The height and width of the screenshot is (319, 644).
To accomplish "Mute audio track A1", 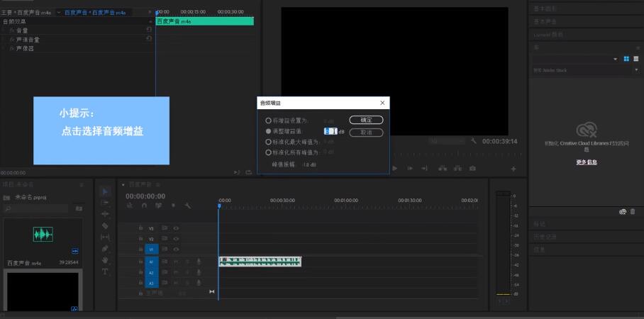I will click(x=176, y=262).
